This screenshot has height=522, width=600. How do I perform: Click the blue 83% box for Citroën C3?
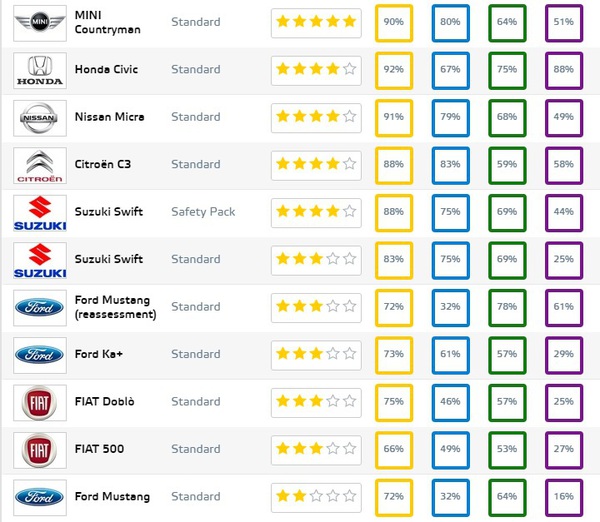(450, 166)
